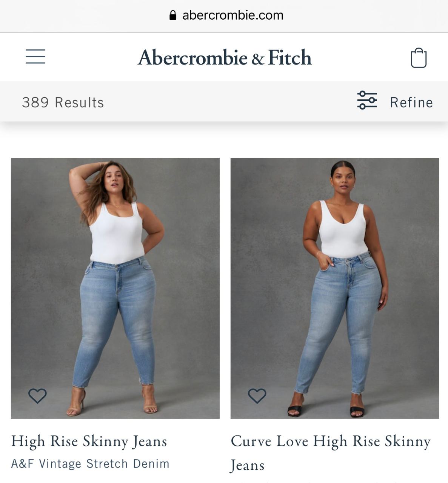Open the hamburger navigation menu
This screenshot has width=448, height=483.
coord(35,57)
